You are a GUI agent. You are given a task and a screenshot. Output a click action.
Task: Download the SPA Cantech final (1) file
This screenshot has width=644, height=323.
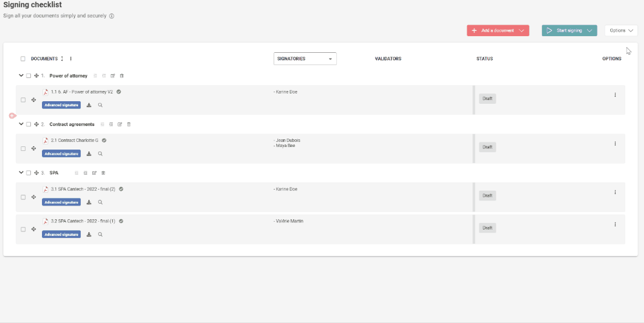89,235
